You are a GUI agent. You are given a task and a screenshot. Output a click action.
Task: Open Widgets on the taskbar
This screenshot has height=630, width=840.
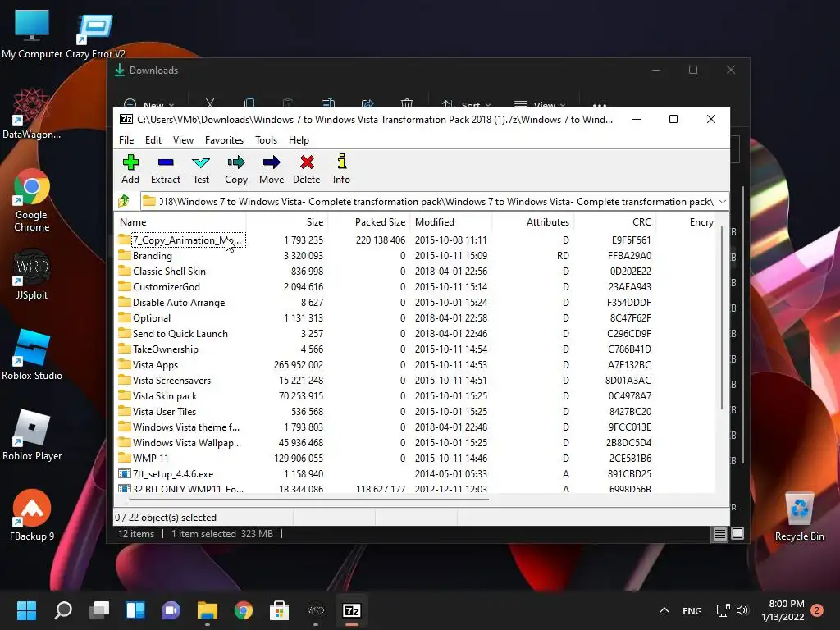point(135,610)
